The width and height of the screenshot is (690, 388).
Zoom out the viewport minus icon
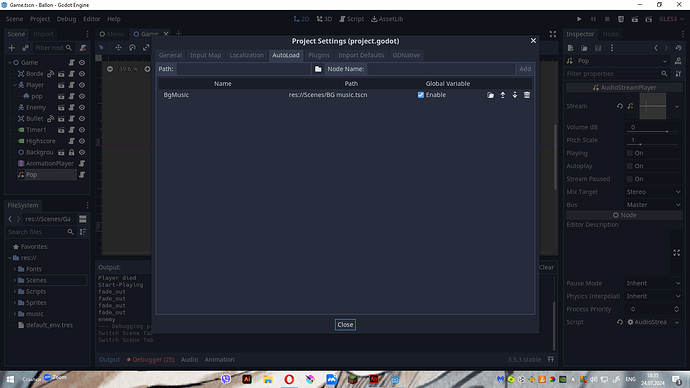110,69
